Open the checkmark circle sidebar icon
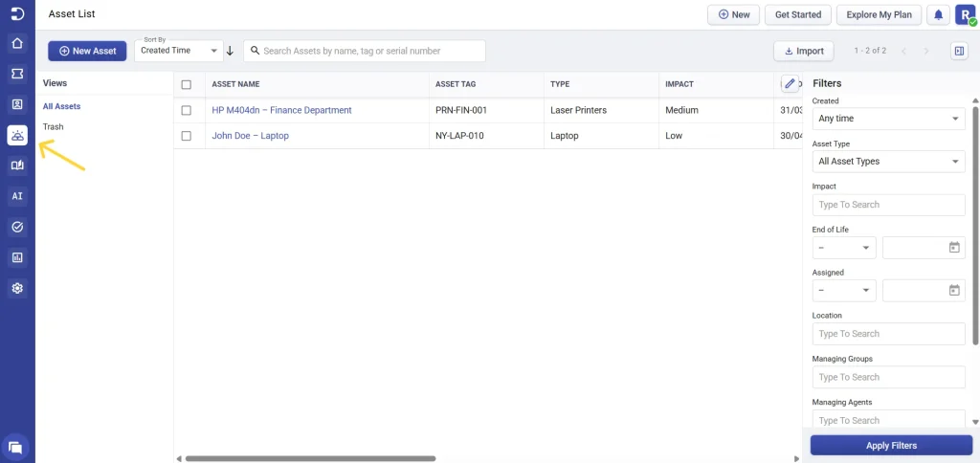 (17, 227)
